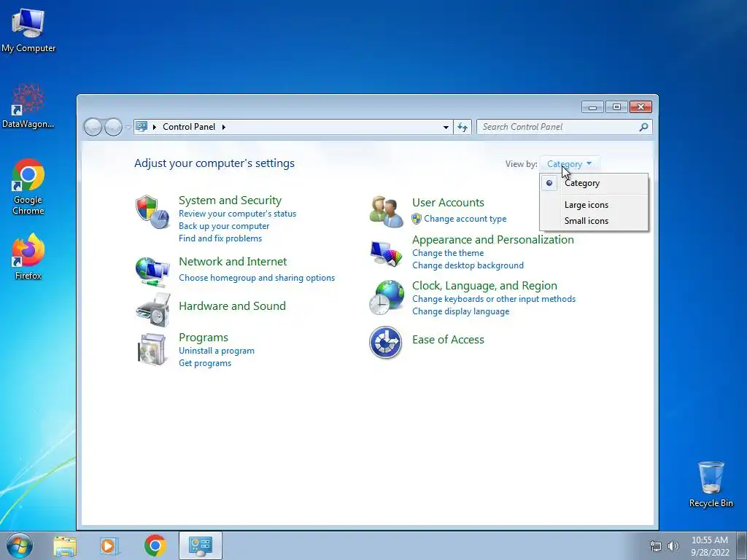The image size is (747, 560).
Task: Open the Ease of Access icon
Action: pyautogui.click(x=385, y=343)
